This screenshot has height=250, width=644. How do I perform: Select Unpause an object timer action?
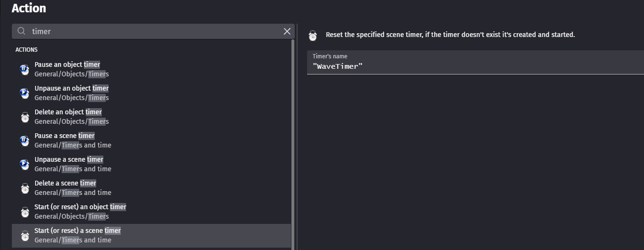click(72, 88)
